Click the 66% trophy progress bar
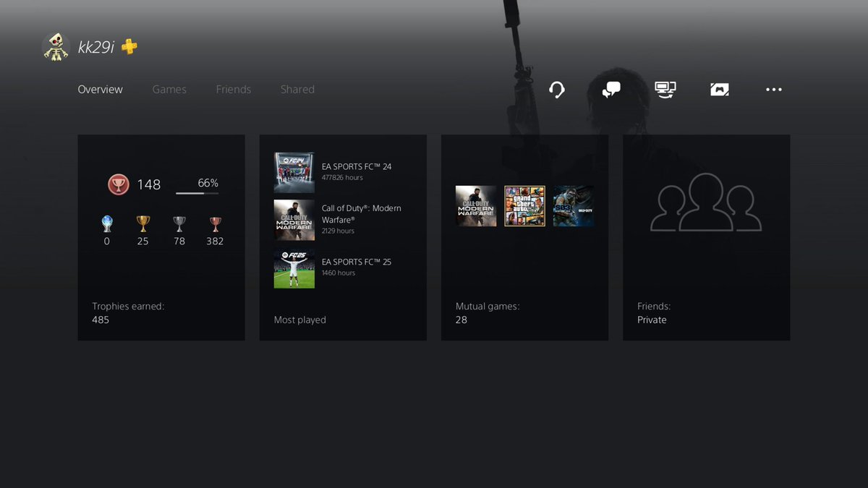This screenshot has height=488, width=868. click(x=197, y=193)
